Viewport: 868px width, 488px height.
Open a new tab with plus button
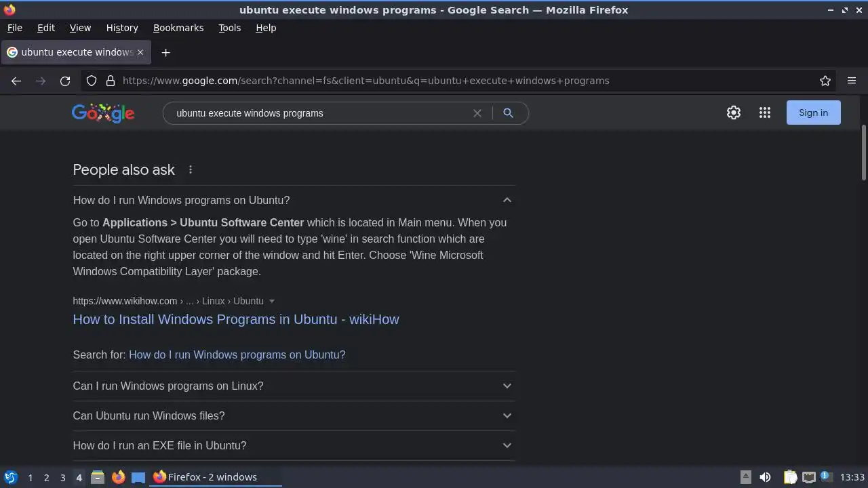point(165,52)
